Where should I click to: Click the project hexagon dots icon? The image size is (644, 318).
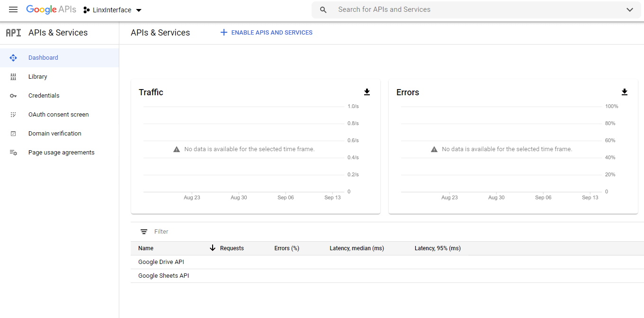87,10
